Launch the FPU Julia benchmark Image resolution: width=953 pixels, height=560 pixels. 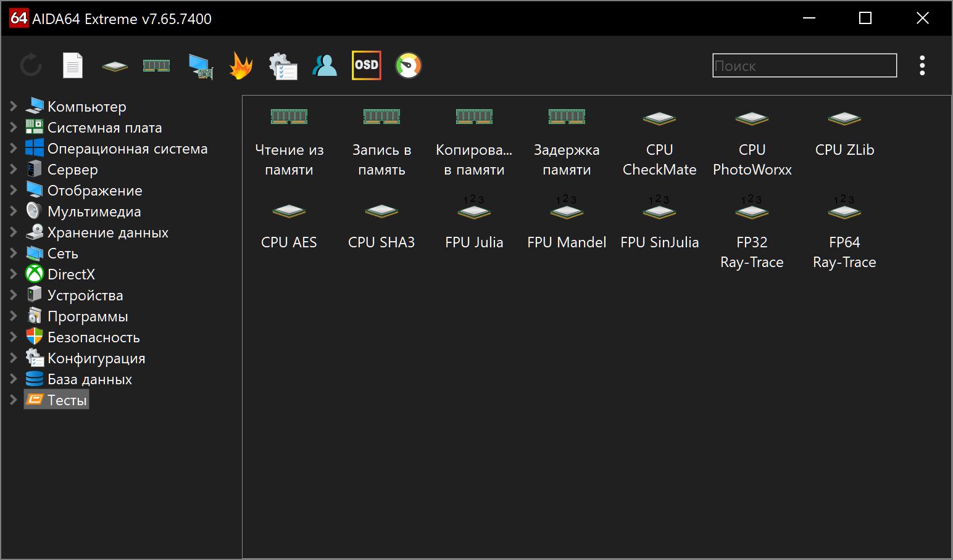click(474, 225)
